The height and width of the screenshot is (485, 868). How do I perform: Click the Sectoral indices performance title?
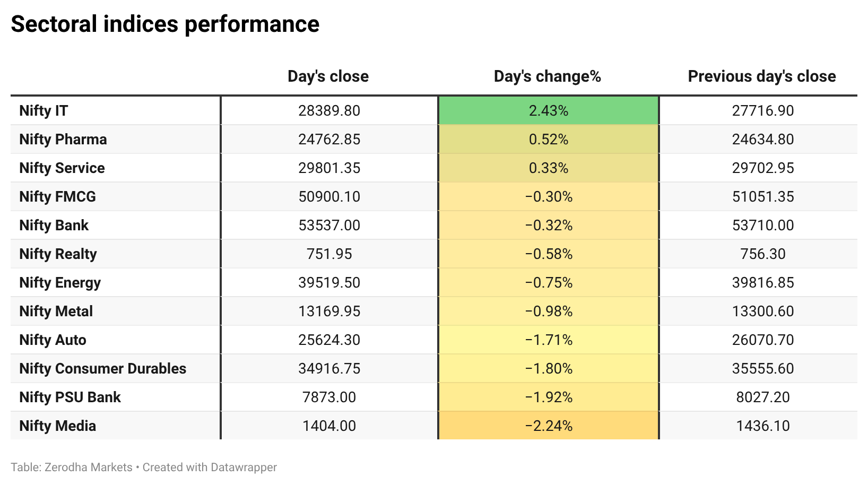165,24
